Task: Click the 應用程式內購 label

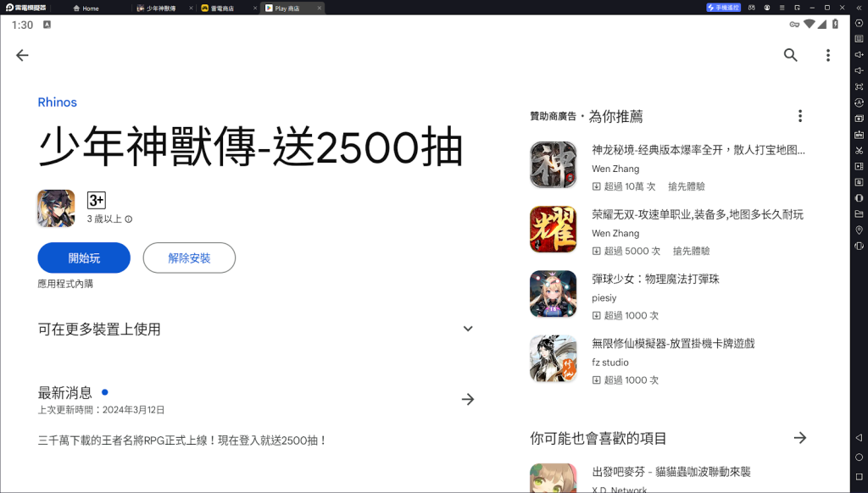Action: (65, 284)
